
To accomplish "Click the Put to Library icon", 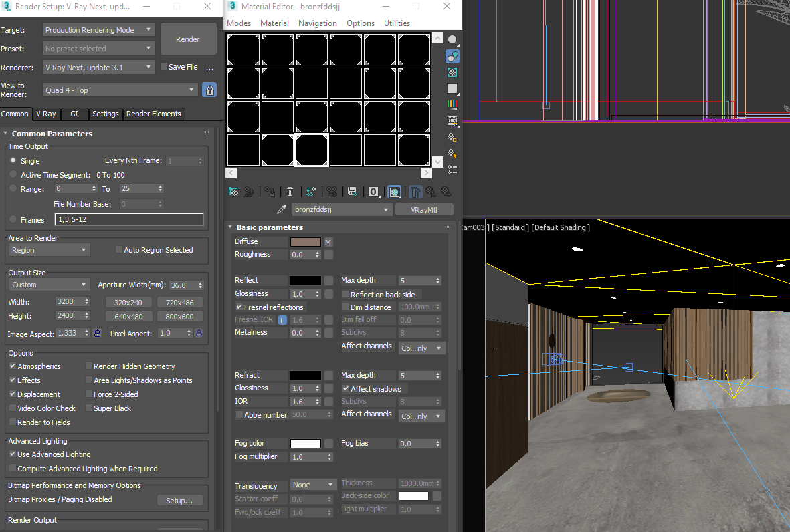I will tap(352, 192).
